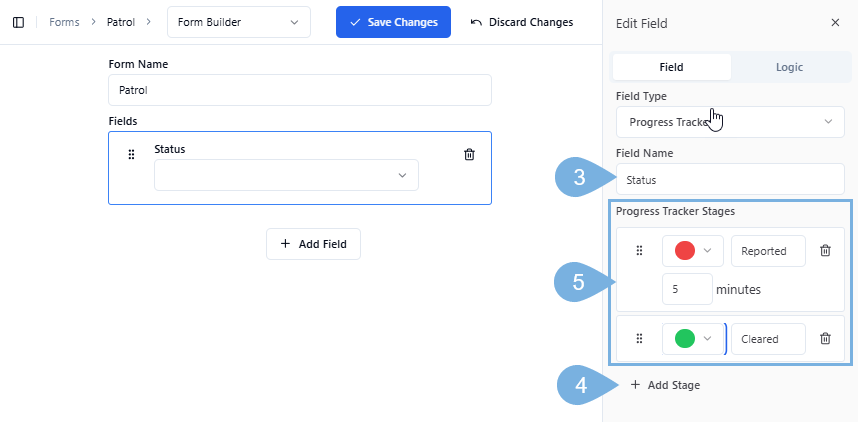
Task: Close the Edit Field panel
Action: coord(835,23)
